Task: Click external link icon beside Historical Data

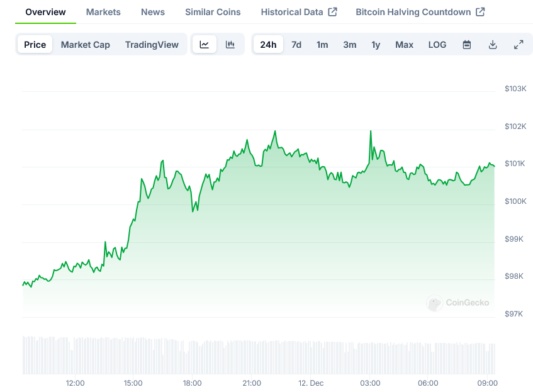Action: click(333, 12)
